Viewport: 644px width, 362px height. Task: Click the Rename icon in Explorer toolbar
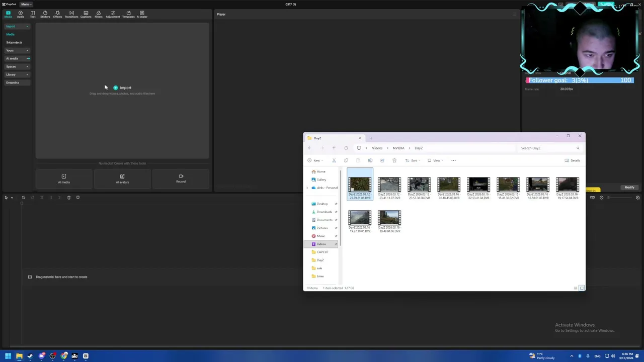[370, 160]
